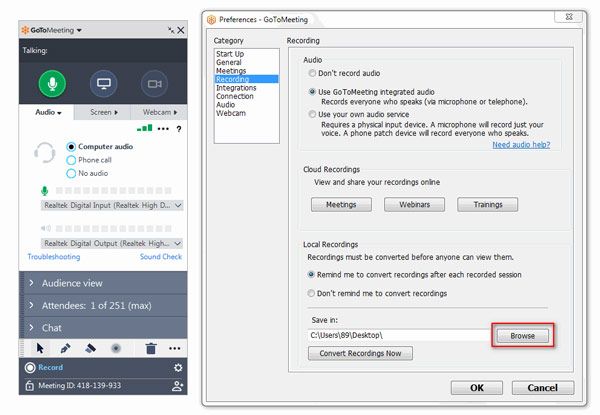Click the Browse button

coord(522,336)
